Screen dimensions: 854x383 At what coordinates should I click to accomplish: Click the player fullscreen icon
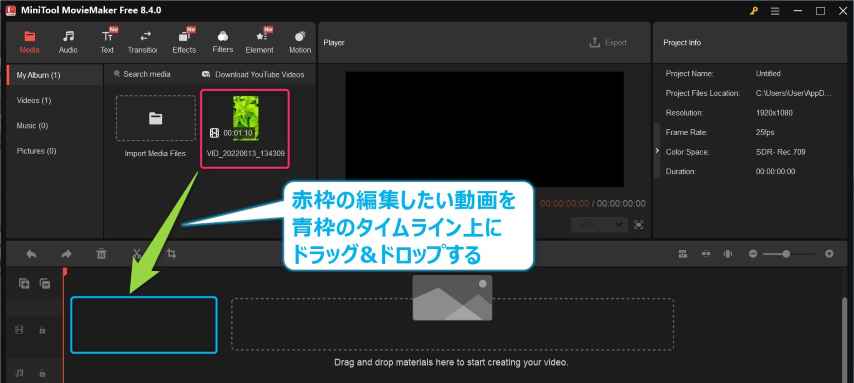click(x=638, y=224)
